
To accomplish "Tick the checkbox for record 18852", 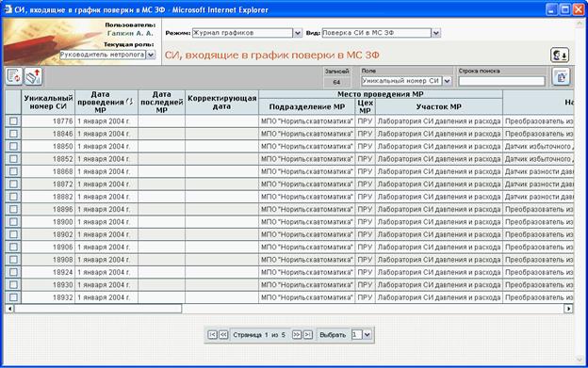I will 13,159.
